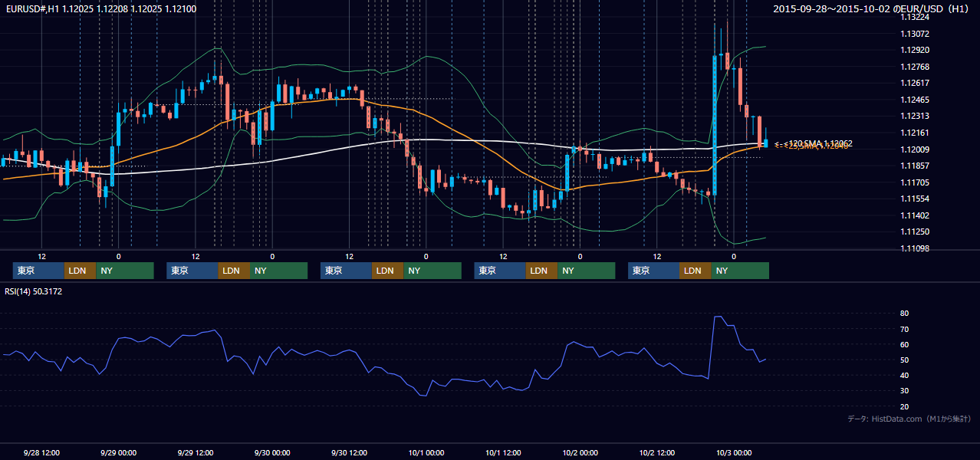Click the 10/1 12:00 date label
Viewport: 980px width, 460px height.
[x=503, y=453]
